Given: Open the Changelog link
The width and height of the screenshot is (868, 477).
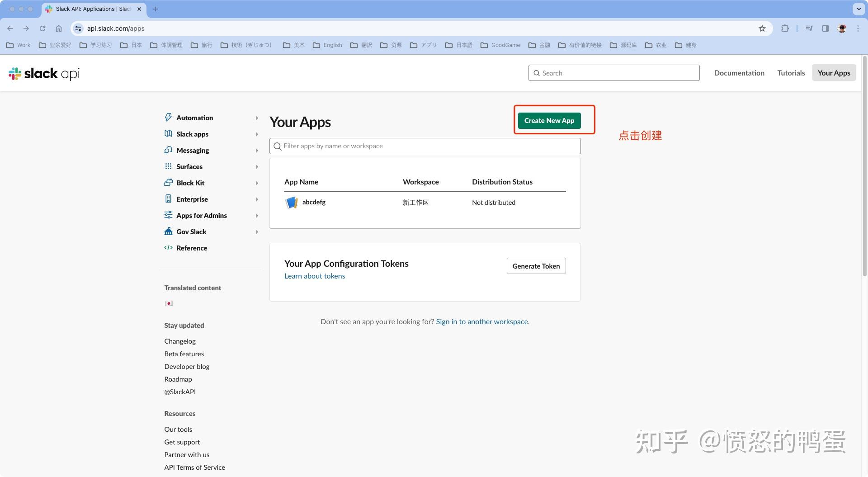Looking at the screenshot, I should click(x=180, y=341).
